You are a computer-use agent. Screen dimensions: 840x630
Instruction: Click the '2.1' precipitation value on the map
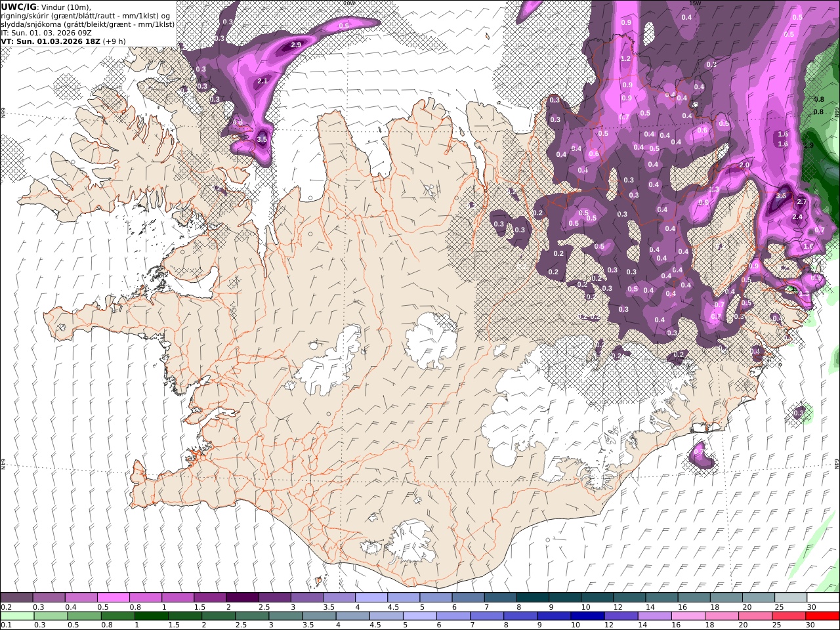(x=262, y=81)
